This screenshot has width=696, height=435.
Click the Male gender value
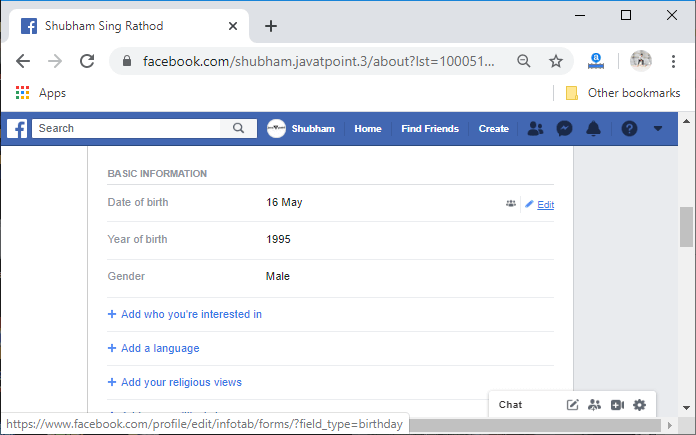pos(278,276)
